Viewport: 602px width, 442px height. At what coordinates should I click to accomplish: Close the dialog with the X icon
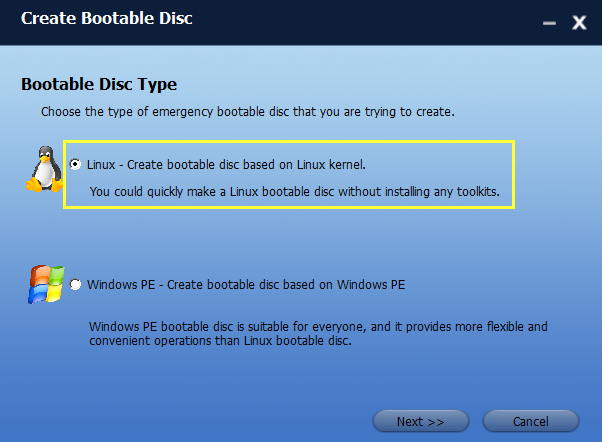click(x=579, y=22)
